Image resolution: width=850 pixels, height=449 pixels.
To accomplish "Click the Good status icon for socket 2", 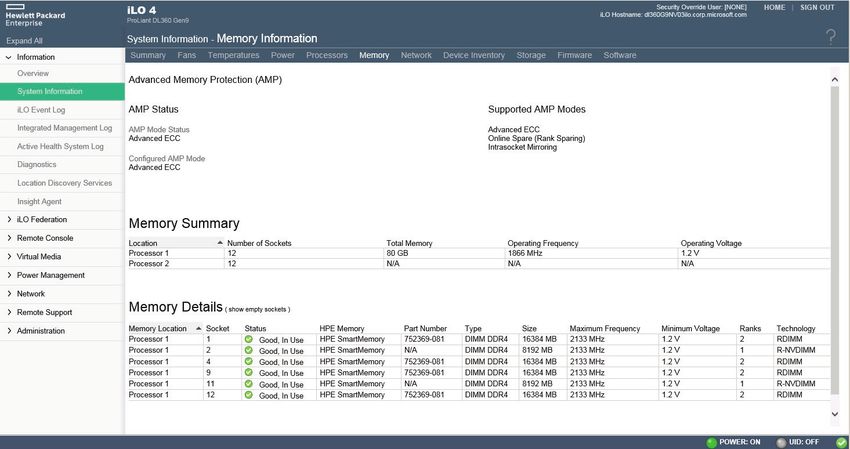I will pos(249,350).
